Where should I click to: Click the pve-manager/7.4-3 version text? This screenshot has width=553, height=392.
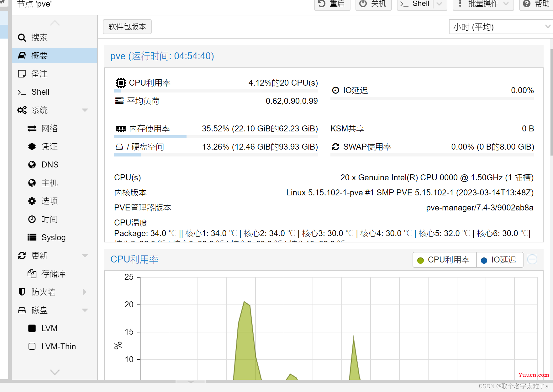pos(480,208)
